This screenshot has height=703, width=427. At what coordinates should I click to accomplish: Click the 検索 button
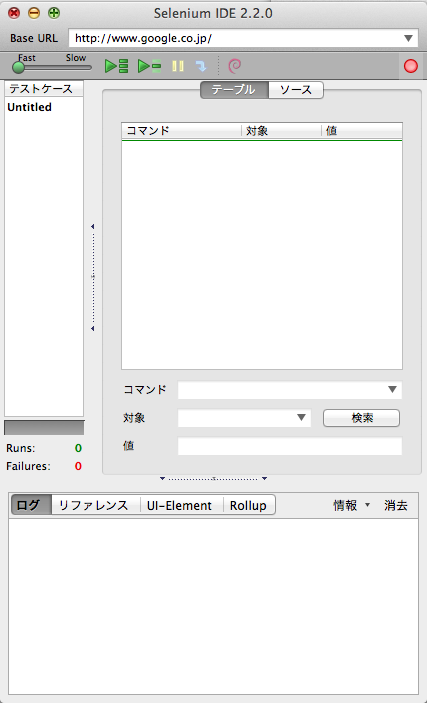tap(362, 418)
